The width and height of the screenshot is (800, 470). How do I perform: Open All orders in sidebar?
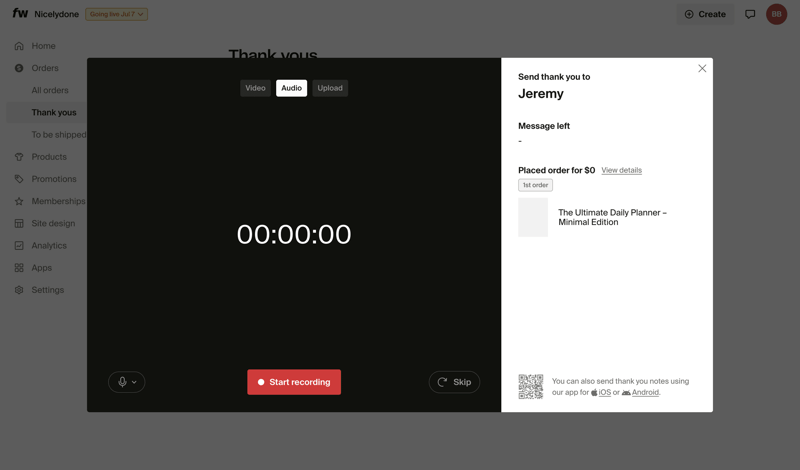(50, 90)
